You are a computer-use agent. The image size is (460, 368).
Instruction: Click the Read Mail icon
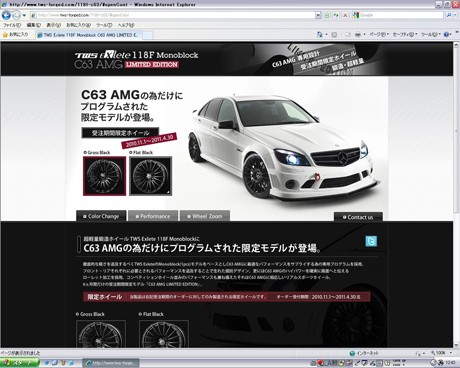tap(348, 34)
